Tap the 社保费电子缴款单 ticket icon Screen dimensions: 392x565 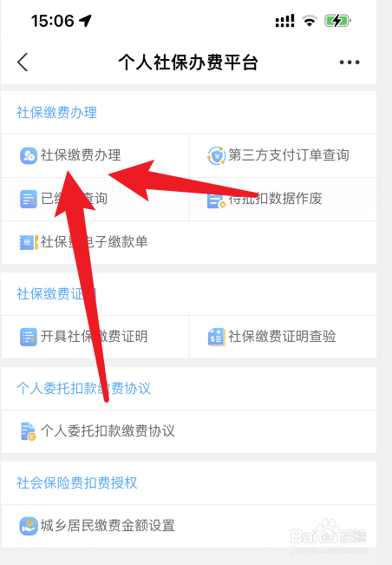[29, 242]
